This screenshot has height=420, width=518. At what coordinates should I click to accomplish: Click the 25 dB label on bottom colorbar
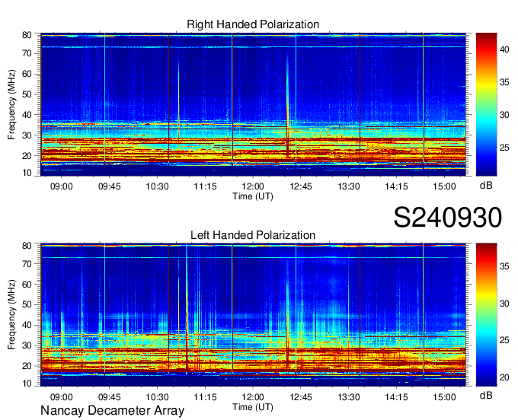pos(504,340)
